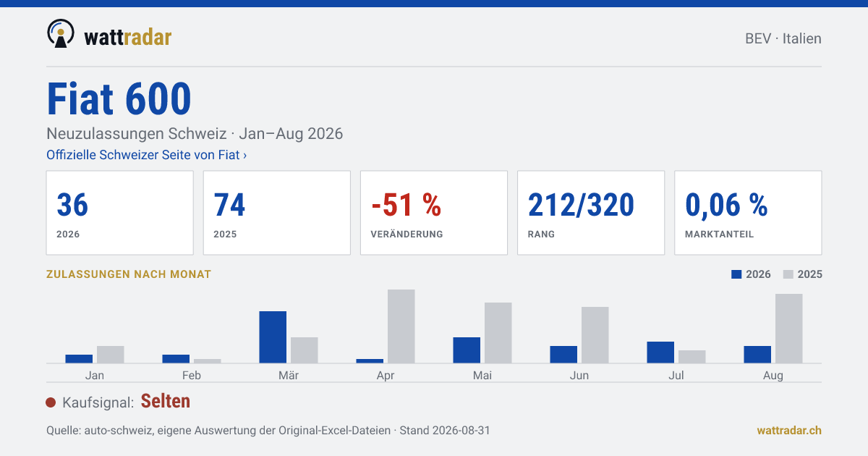Click the Jun month axis label
The height and width of the screenshot is (456, 868).
point(579,375)
